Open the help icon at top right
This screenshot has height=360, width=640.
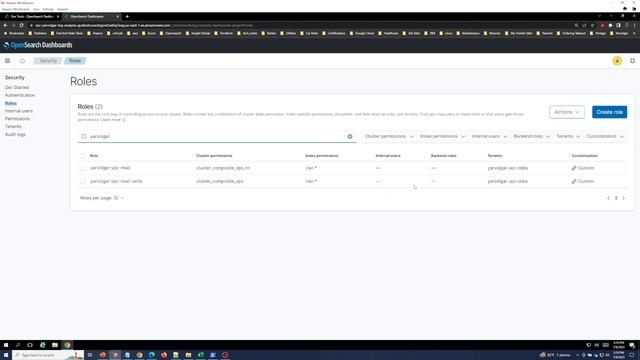tap(632, 61)
